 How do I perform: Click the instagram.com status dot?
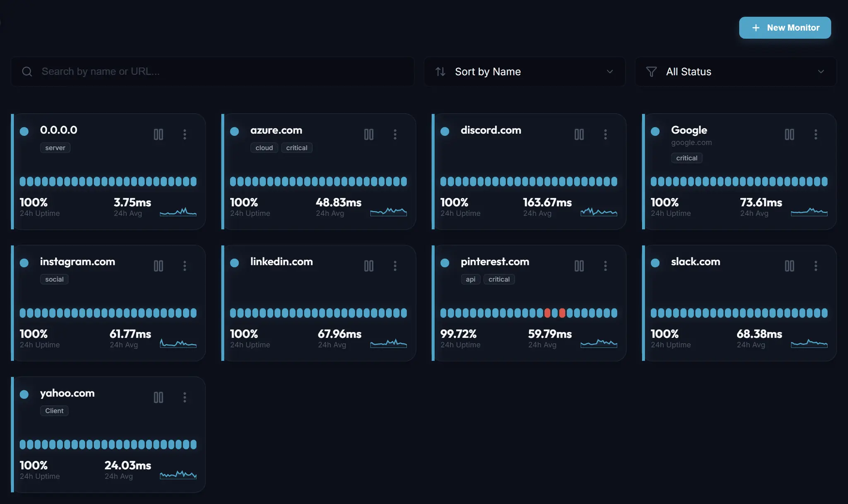coord(24,263)
